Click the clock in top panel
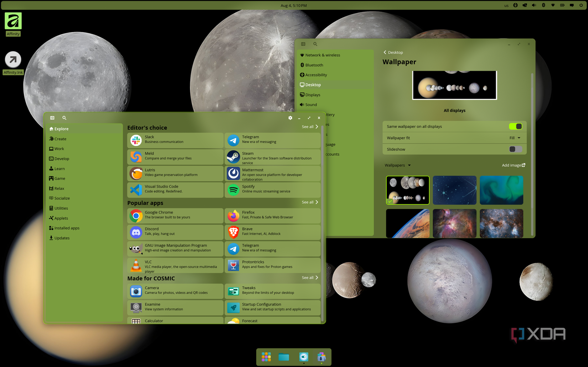Viewport: 588px width, 367px height. (294, 5)
